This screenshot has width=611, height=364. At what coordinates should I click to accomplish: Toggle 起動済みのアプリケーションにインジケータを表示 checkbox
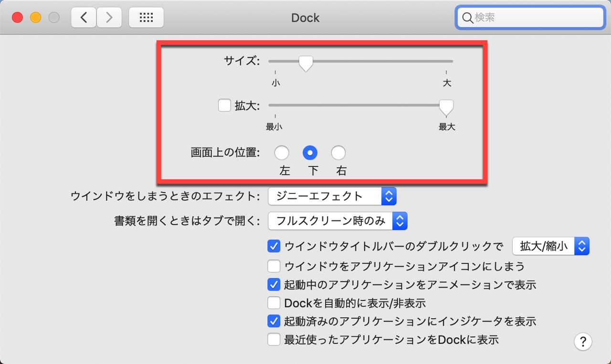[274, 321]
